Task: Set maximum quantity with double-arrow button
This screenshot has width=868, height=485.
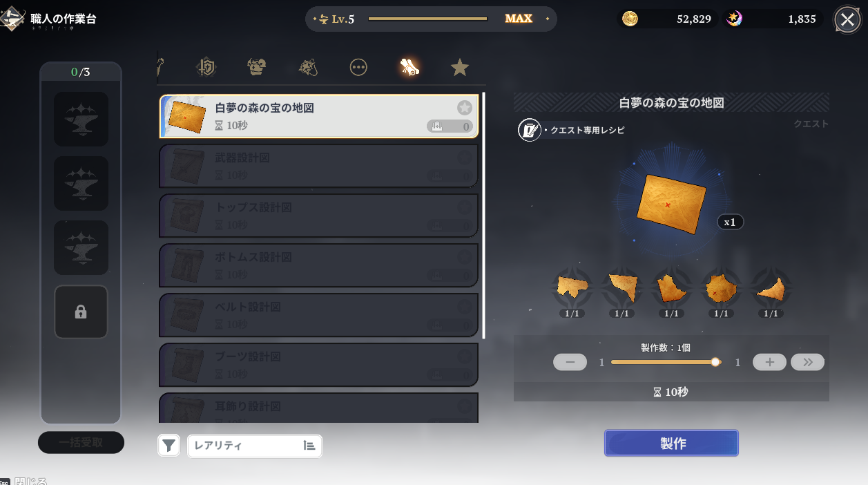Action: pyautogui.click(x=808, y=362)
